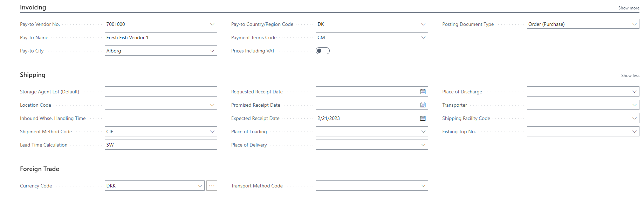Open Posting Document Type dropdown
This screenshot has height=199, width=644.
(x=634, y=24)
